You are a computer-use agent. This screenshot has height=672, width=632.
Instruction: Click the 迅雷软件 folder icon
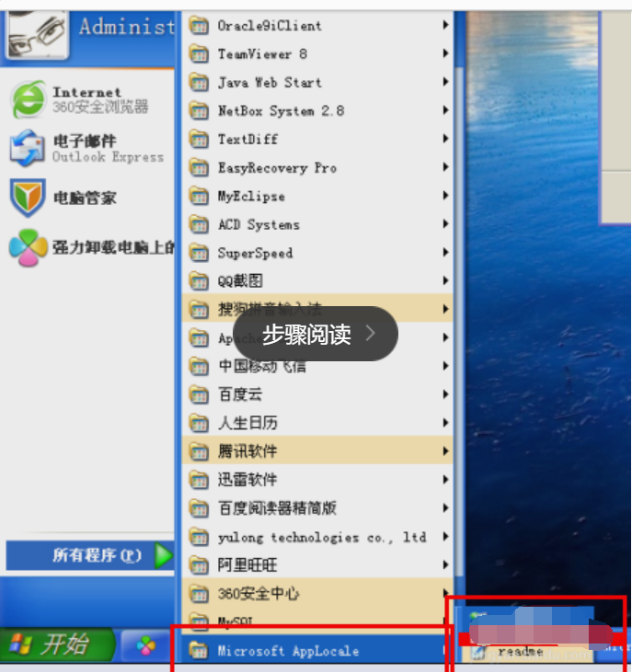tap(199, 480)
